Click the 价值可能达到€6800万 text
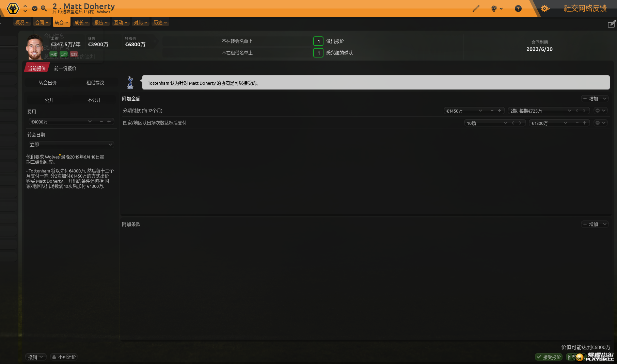Viewport: 617px width, 364px height. pyautogui.click(x=586, y=347)
